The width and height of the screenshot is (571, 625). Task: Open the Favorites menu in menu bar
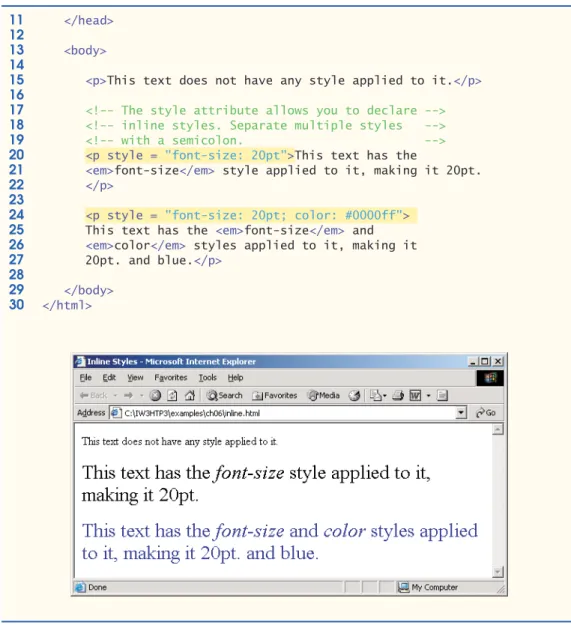pos(171,377)
